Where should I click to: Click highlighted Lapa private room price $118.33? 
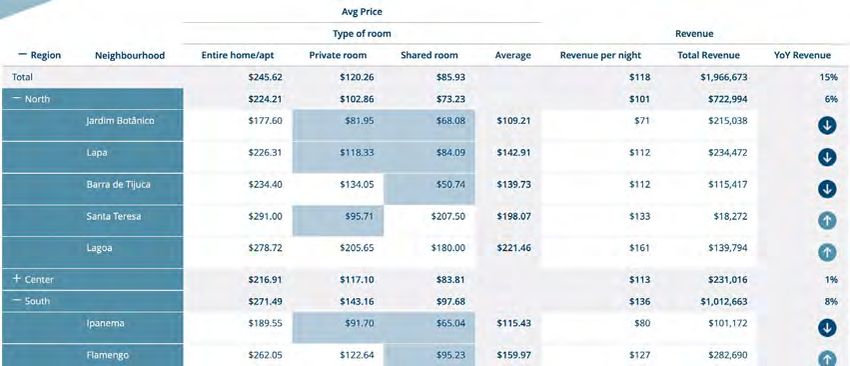tap(357, 153)
